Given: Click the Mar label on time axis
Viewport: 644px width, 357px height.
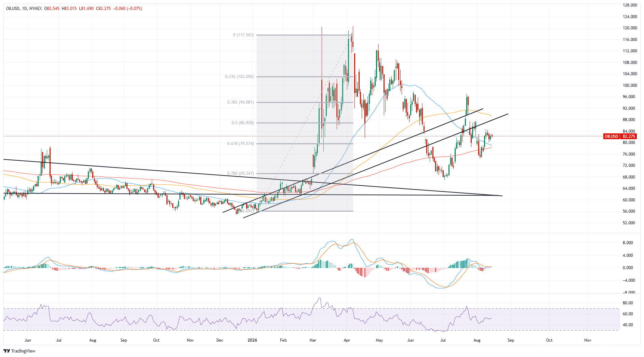Looking at the screenshot, I should (313, 340).
